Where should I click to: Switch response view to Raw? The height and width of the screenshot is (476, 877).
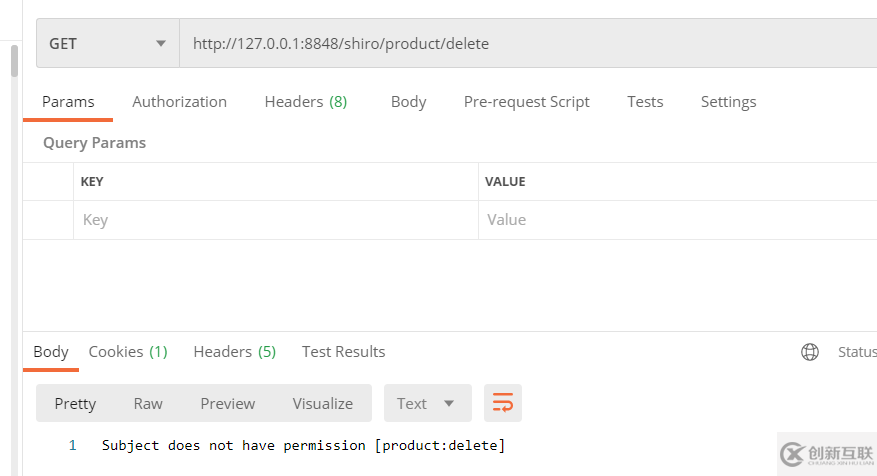148,403
